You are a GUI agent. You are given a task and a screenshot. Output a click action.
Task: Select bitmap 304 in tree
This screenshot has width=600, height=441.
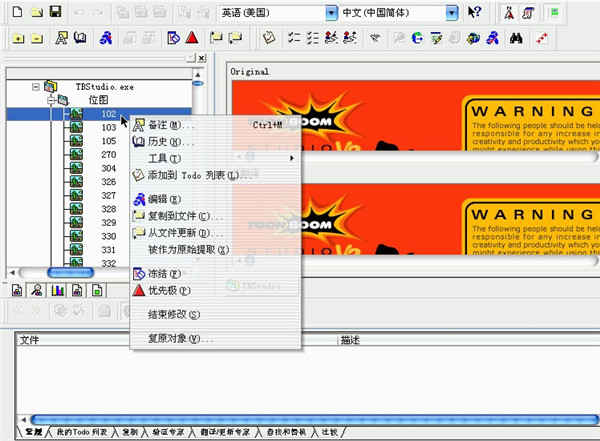(109, 168)
